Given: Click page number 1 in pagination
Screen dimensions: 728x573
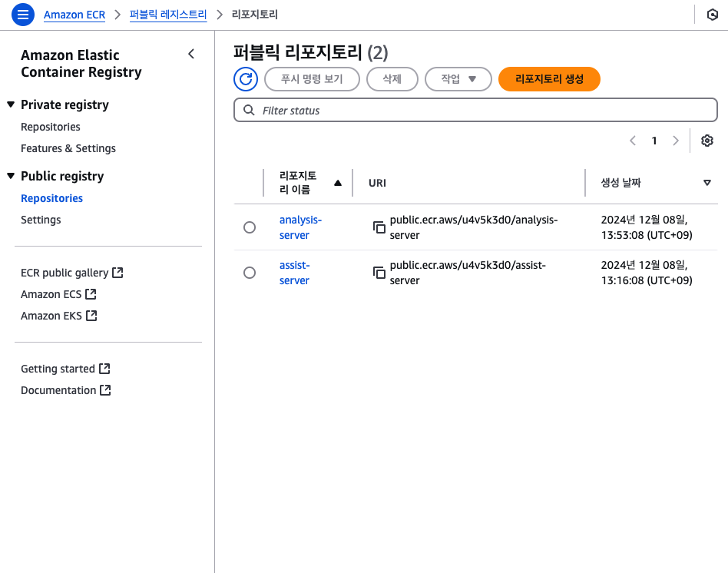Looking at the screenshot, I should (x=654, y=141).
